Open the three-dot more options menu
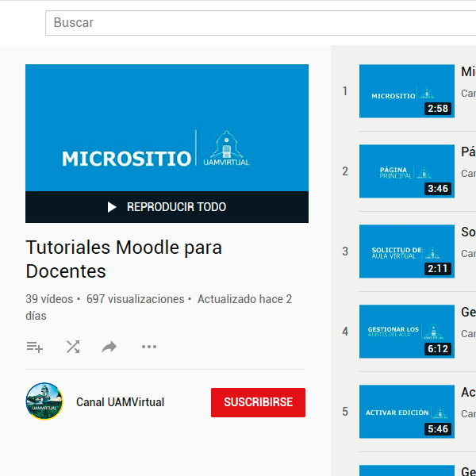The image size is (476, 476). pyautogui.click(x=149, y=347)
